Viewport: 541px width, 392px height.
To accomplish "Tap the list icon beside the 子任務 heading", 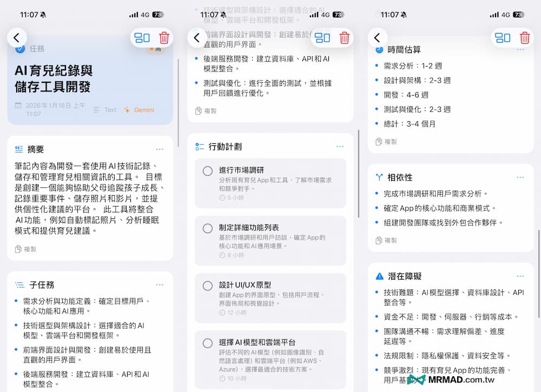I will tap(20, 285).
